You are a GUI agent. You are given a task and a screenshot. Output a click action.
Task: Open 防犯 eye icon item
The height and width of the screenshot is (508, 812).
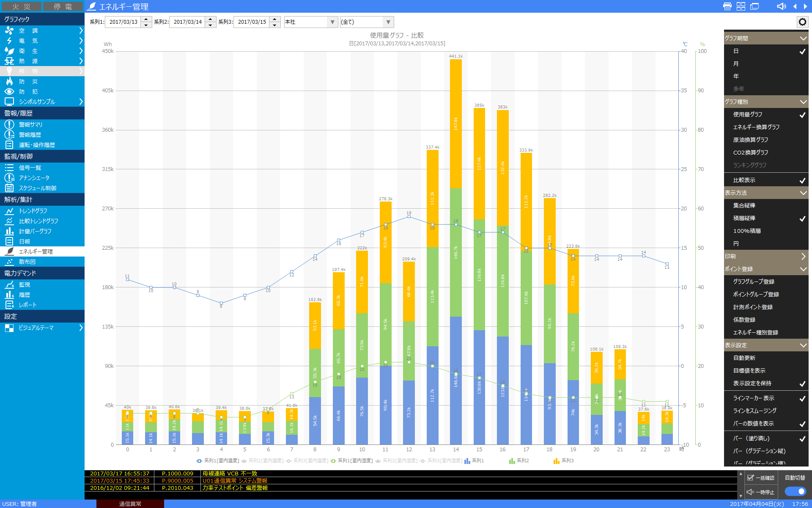(9, 91)
